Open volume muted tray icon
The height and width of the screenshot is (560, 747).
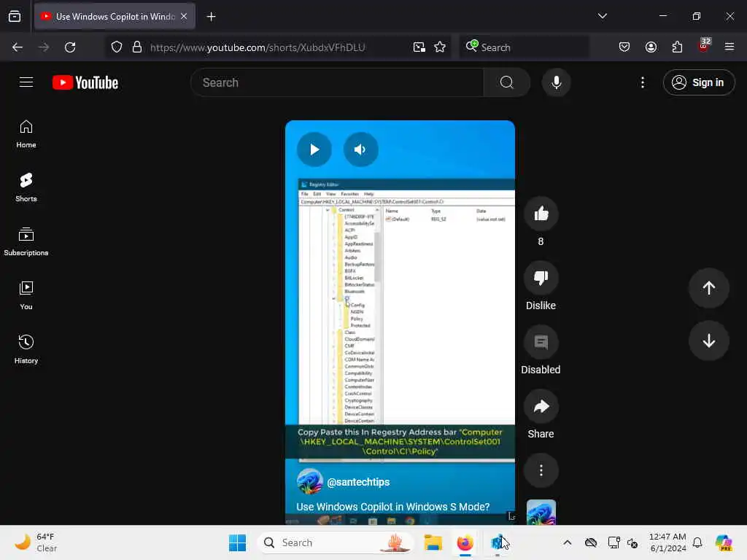633,542
